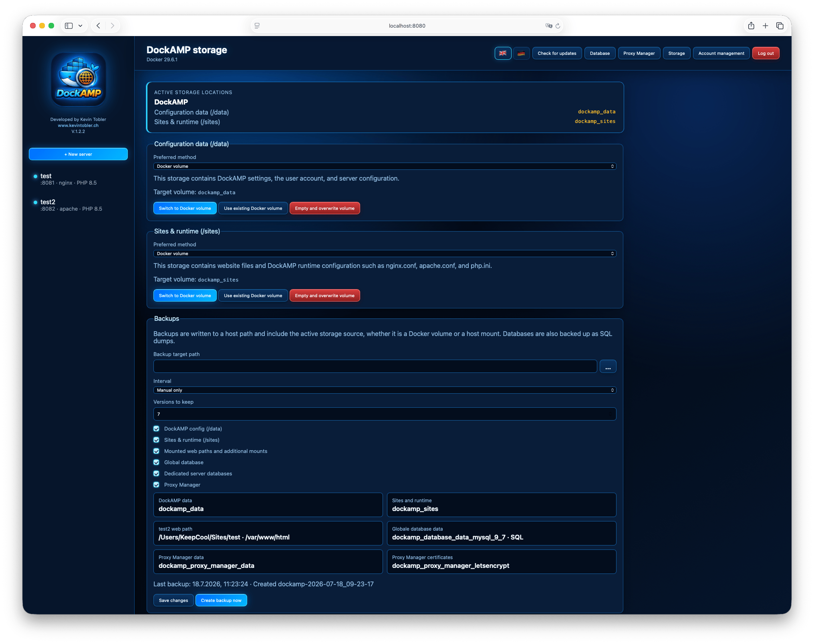Save changes to backup settings
Screen dimensions: 814x644
click(x=173, y=600)
